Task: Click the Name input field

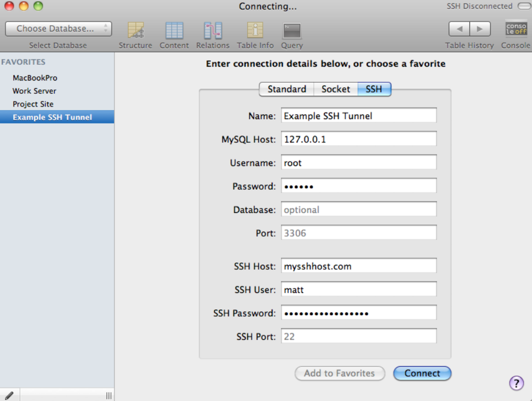Action: pos(359,116)
